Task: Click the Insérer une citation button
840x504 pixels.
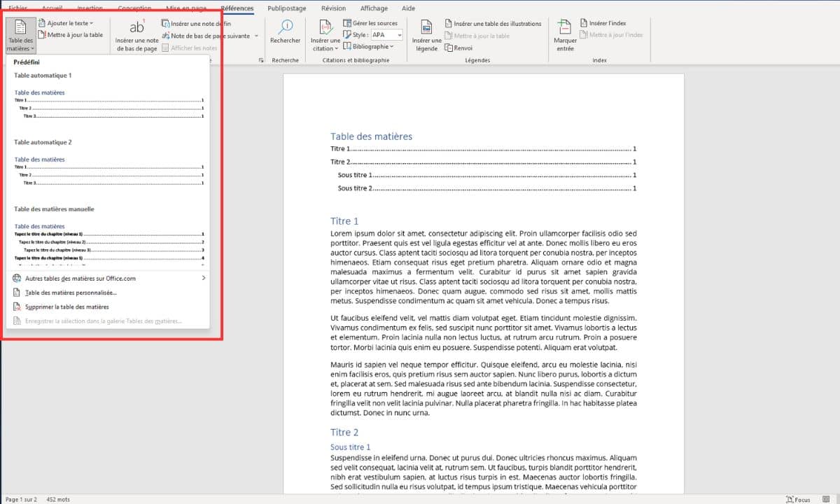Action: [325, 36]
